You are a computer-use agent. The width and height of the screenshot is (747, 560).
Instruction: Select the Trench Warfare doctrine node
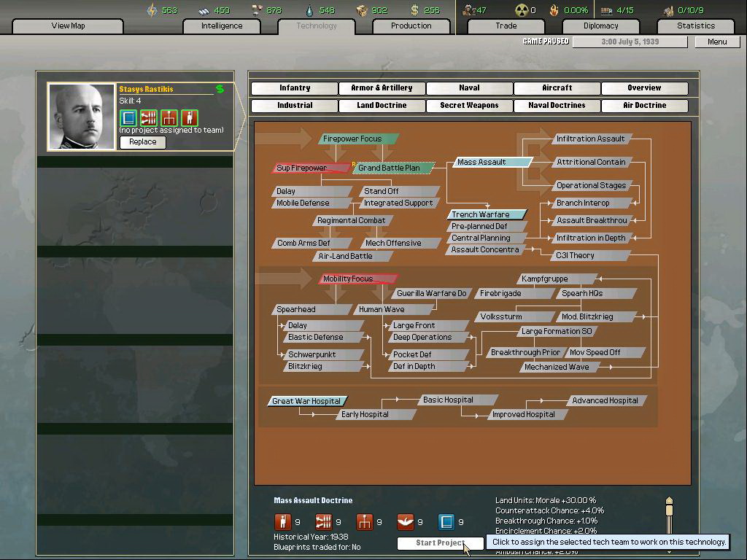coord(484,214)
